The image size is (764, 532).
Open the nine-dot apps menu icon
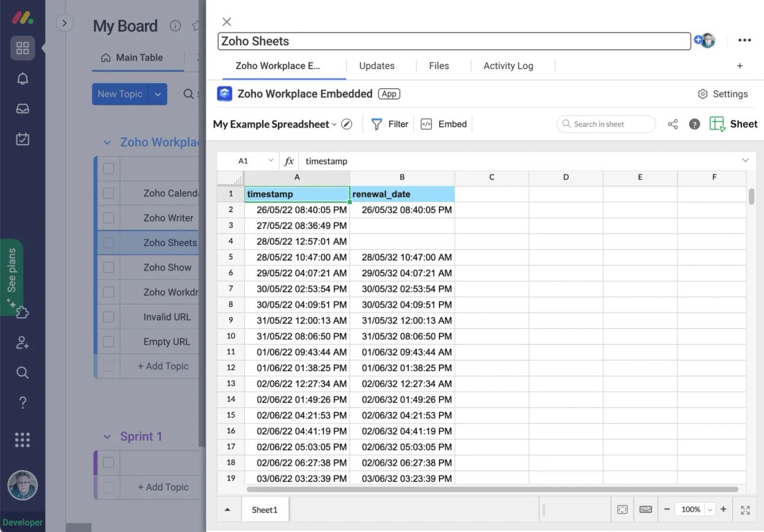point(23,439)
